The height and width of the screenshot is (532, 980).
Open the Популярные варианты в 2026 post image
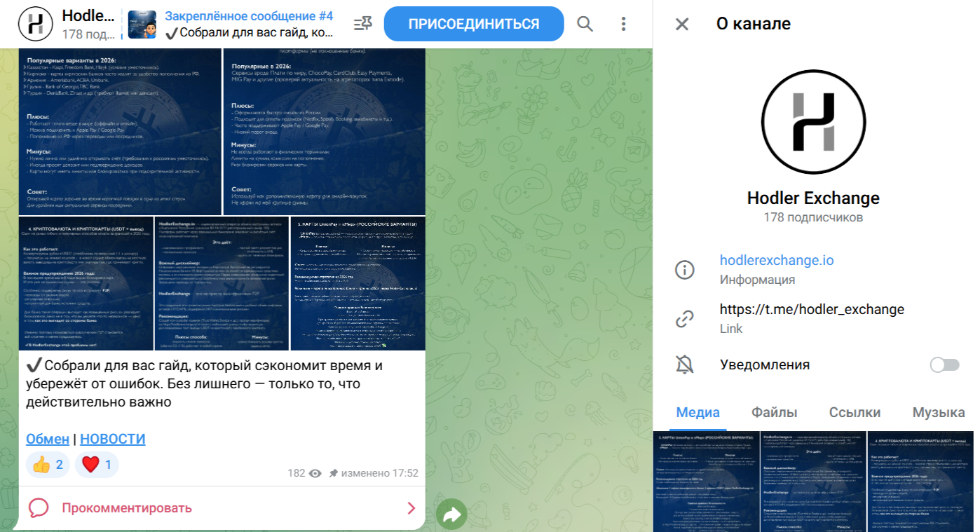120,131
